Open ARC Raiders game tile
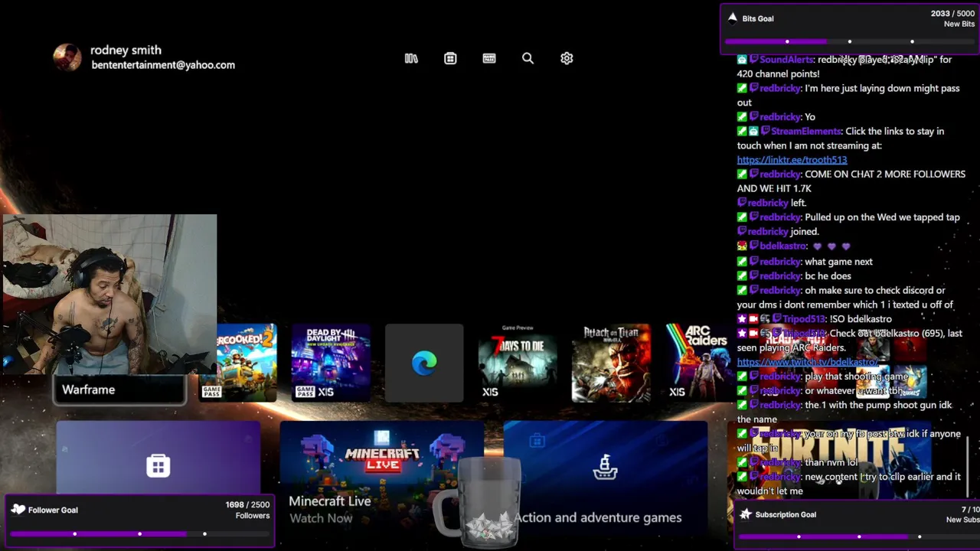 point(698,363)
